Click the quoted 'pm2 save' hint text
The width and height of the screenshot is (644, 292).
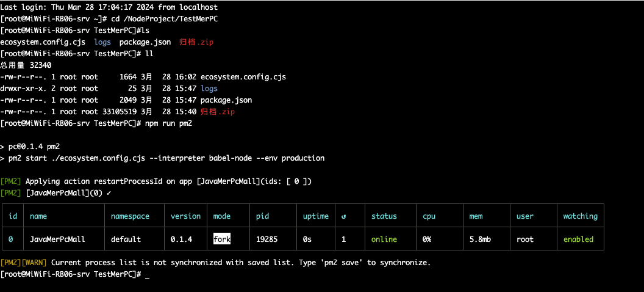pyautogui.click(x=342, y=263)
